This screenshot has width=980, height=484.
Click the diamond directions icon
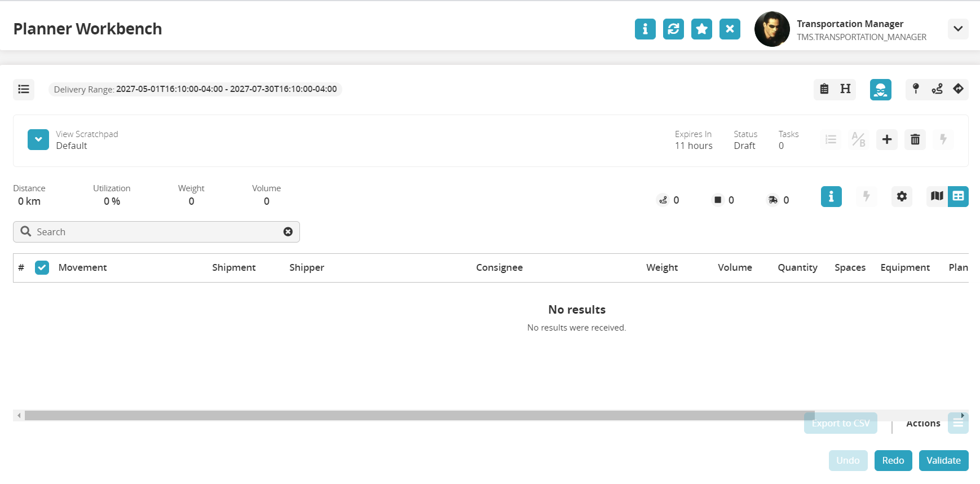958,89
